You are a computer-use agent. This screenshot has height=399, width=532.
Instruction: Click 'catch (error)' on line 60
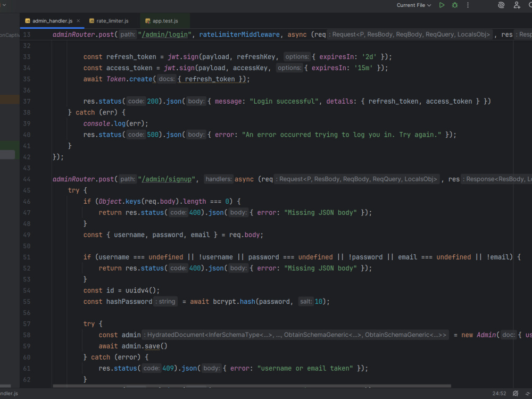coord(115,358)
